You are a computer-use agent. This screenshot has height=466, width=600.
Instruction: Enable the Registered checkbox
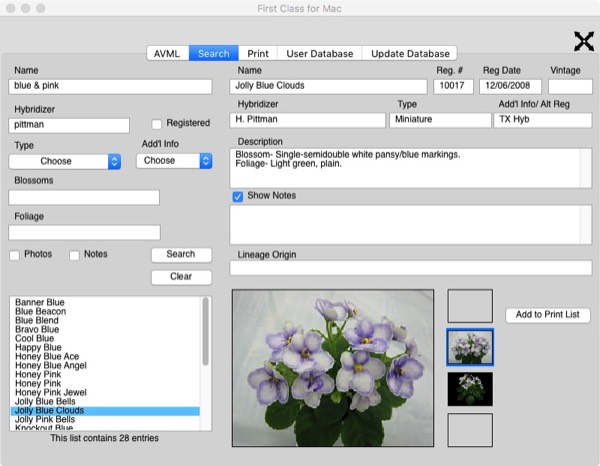click(x=157, y=124)
